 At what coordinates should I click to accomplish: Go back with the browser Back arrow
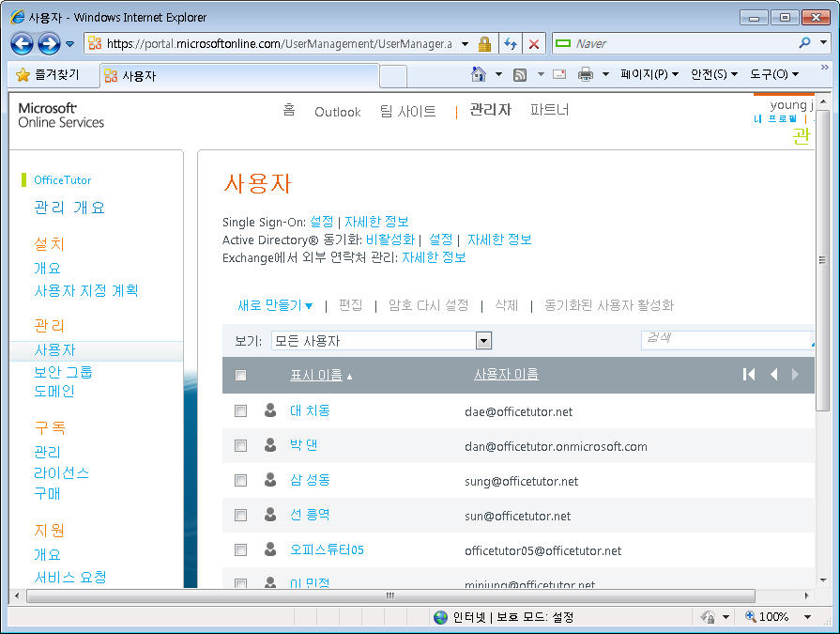tap(22, 43)
